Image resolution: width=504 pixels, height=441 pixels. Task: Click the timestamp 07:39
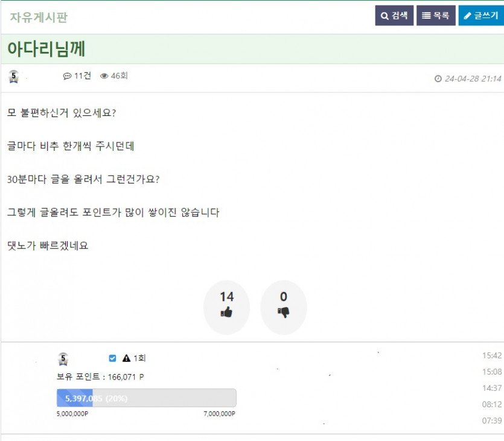click(492, 420)
